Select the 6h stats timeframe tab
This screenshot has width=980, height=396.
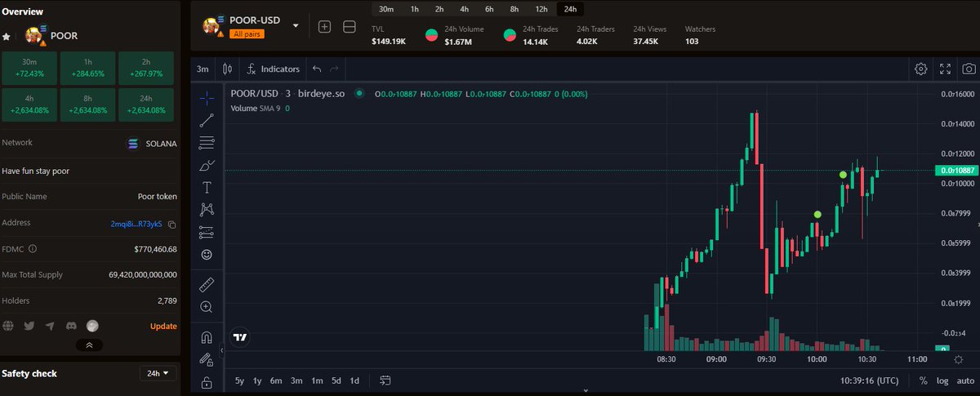coord(489,9)
